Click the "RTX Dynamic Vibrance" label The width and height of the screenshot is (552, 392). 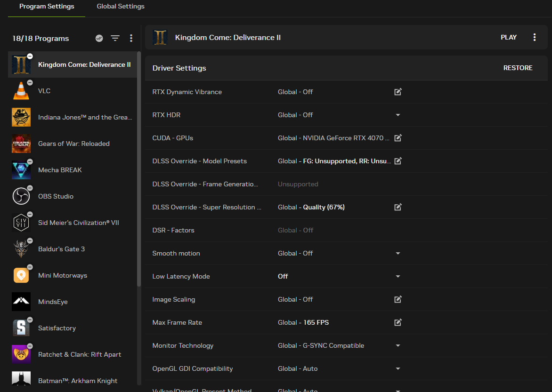click(x=187, y=92)
